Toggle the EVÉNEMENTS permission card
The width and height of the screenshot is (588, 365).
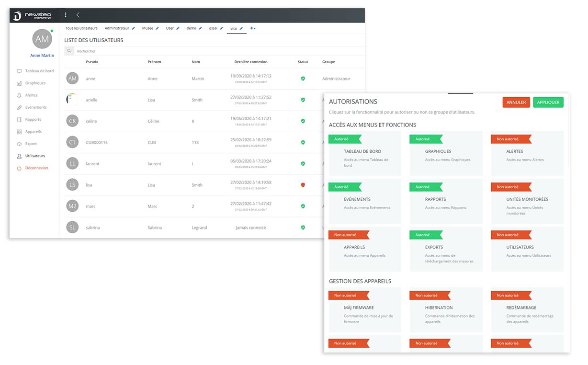click(x=365, y=202)
